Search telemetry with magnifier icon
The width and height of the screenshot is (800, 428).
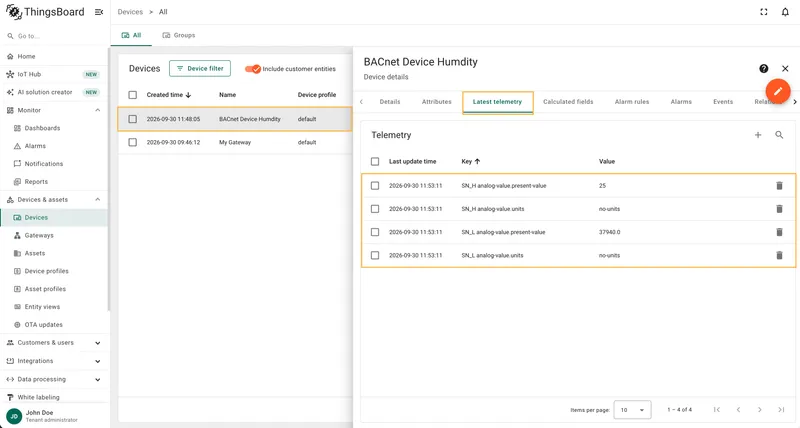coord(779,135)
